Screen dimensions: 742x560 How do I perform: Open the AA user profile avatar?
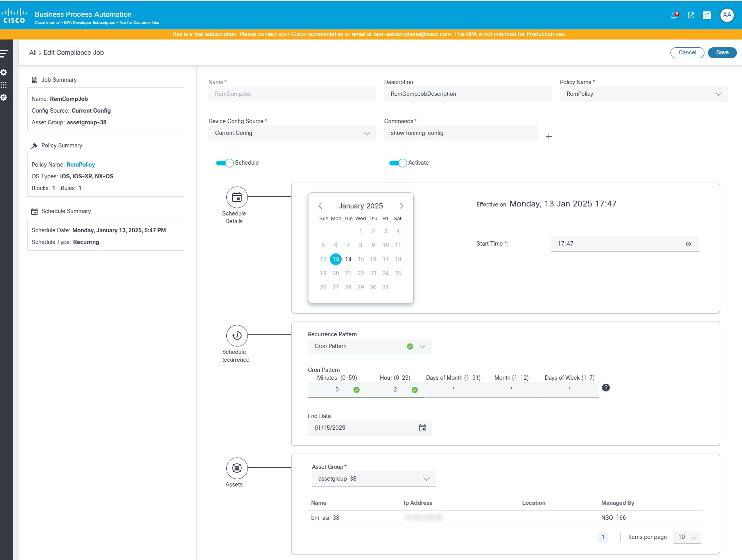coord(727,15)
